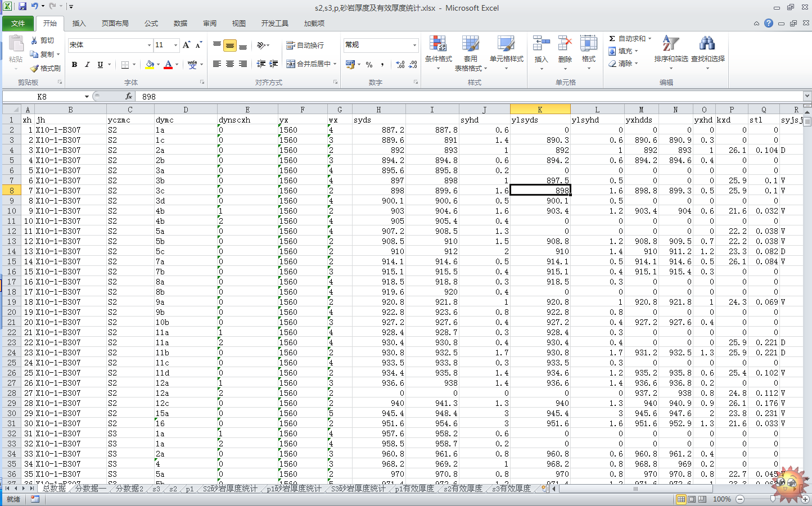Click the accounting number format icon

tap(350, 65)
